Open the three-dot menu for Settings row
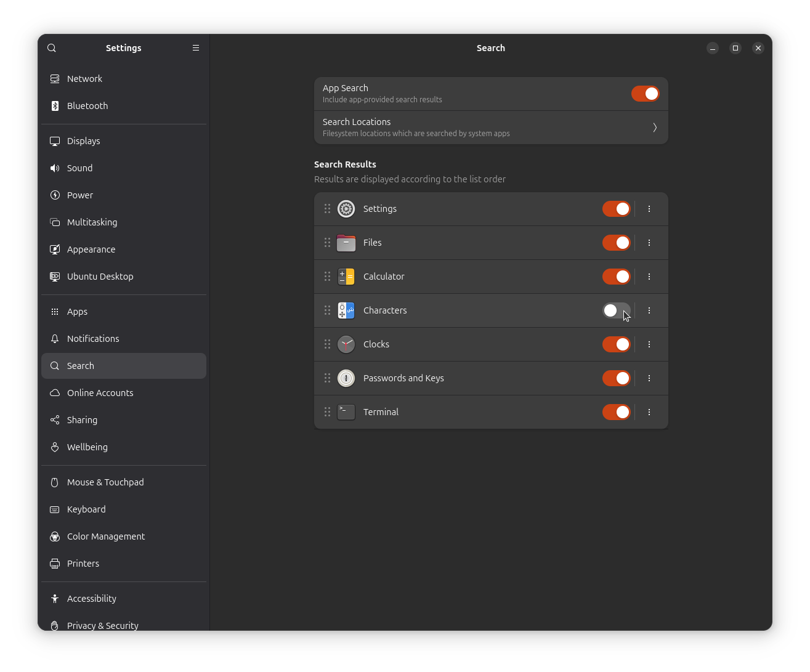The height and width of the screenshot is (672, 810). tap(649, 209)
